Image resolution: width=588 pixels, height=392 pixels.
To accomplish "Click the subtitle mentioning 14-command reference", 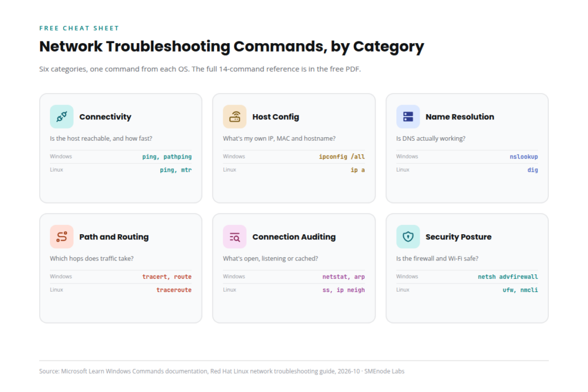I will pyautogui.click(x=200, y=69).
